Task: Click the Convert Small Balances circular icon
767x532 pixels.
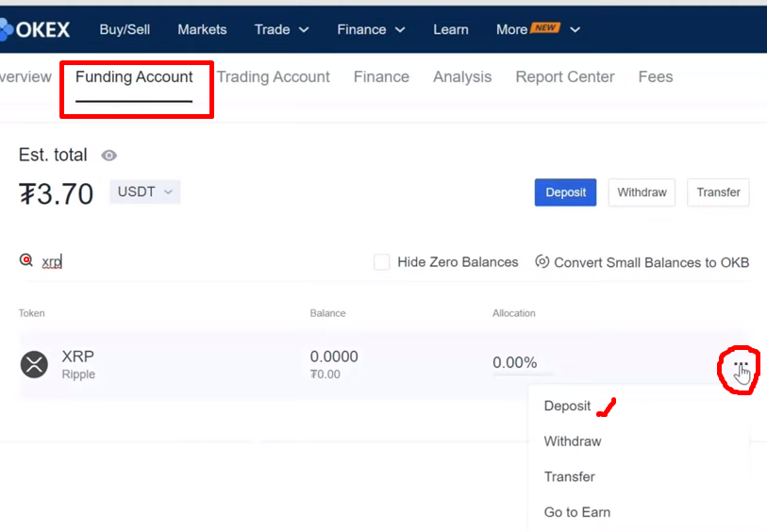Action: click(x=542, y=261)
